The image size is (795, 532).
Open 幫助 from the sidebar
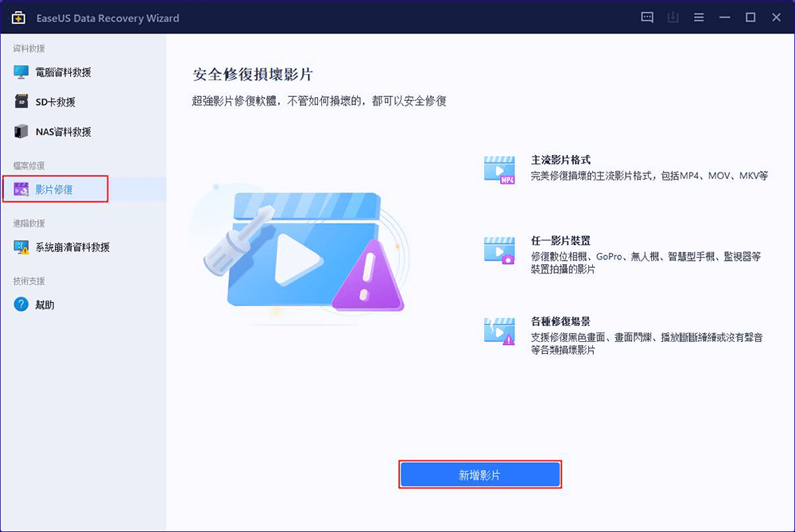[83, 305]
